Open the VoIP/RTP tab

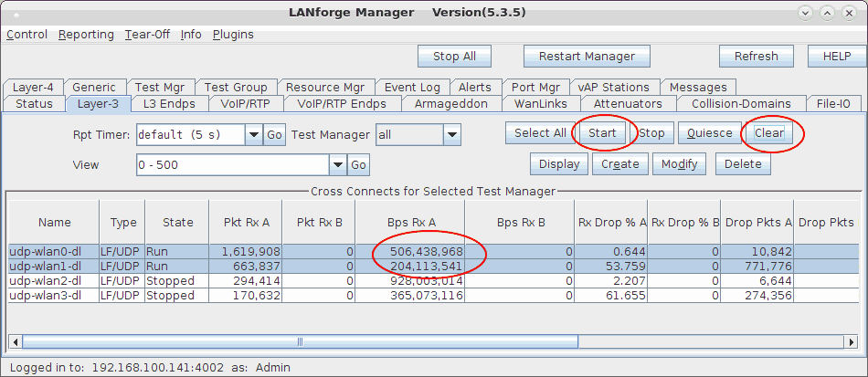[x=244, y=104]
